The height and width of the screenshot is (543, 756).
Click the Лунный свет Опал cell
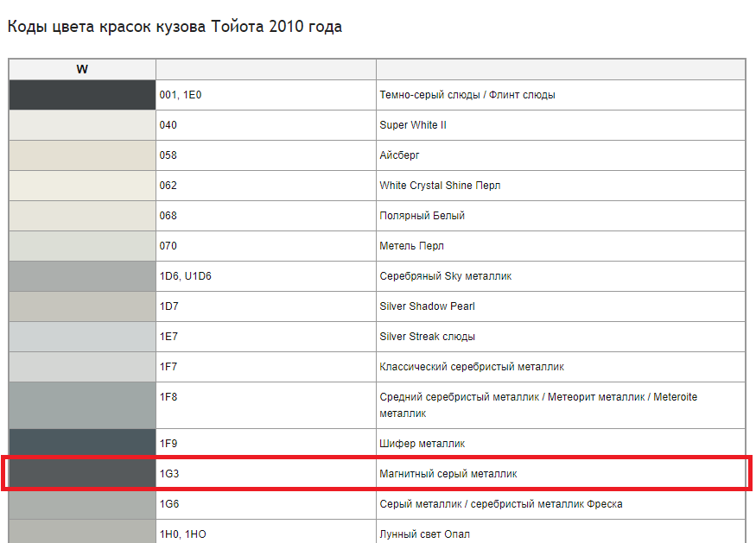(561, 532)
